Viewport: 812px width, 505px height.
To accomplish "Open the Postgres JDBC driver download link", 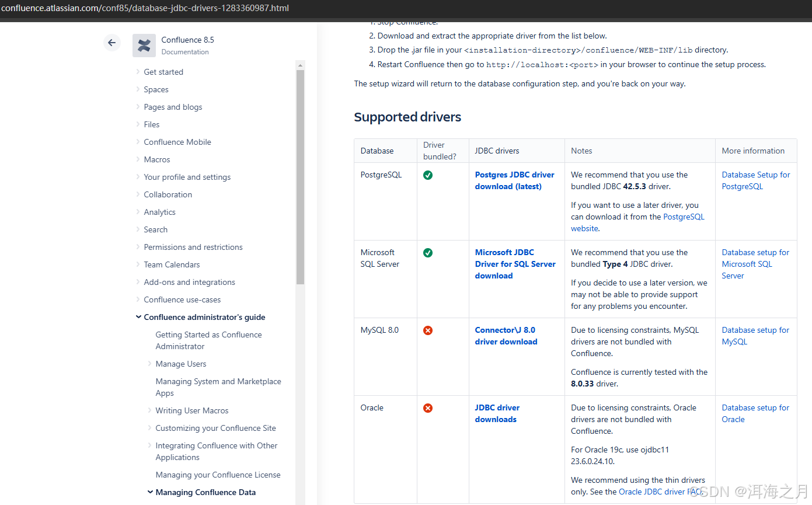I will tap(514, 180).
